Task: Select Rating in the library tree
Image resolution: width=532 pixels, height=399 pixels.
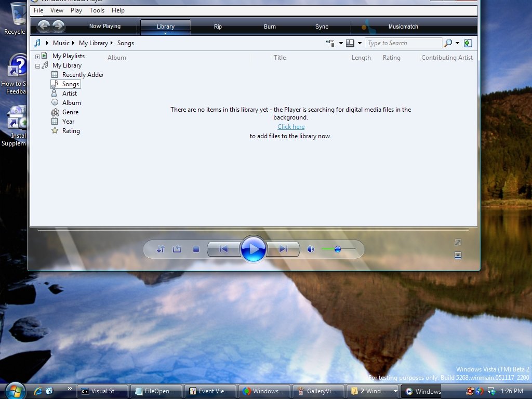Action: [65, 130]
